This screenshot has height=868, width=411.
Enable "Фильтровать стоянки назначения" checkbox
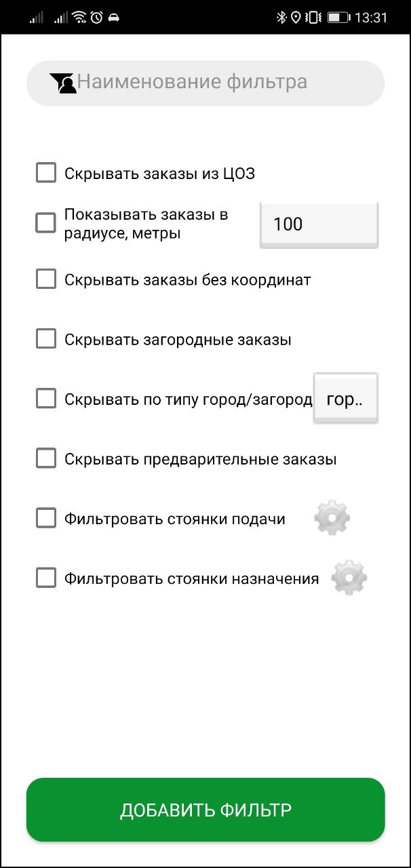tap(46, 578)
